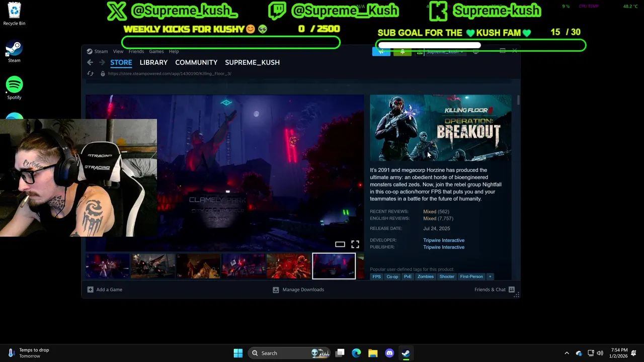
Task: Open Steam notifications bell button
Action: pyautogui.click(x=402, y=51)
